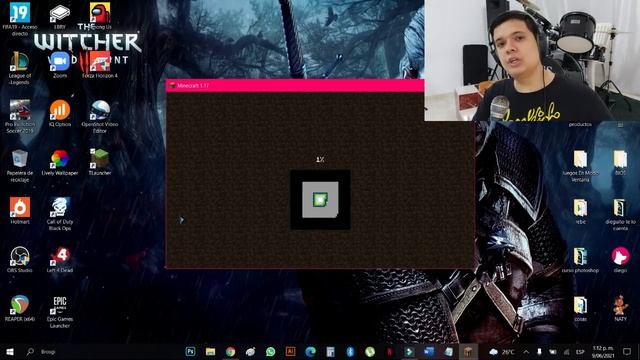Viewport: 640px width, 360px height.
Task: Click the Minecraft 1.17 window title bar
Action: click(295, 86)
